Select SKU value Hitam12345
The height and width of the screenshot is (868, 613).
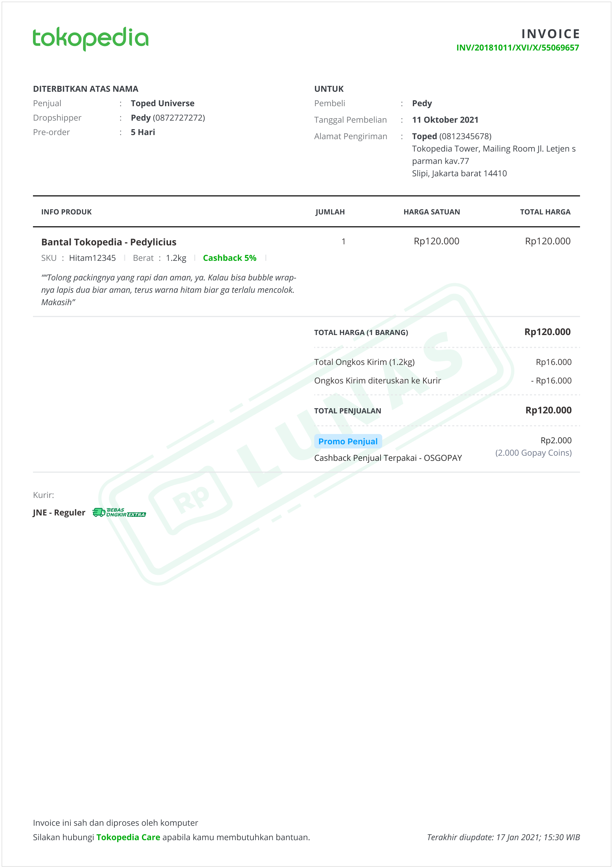point(92,258)
